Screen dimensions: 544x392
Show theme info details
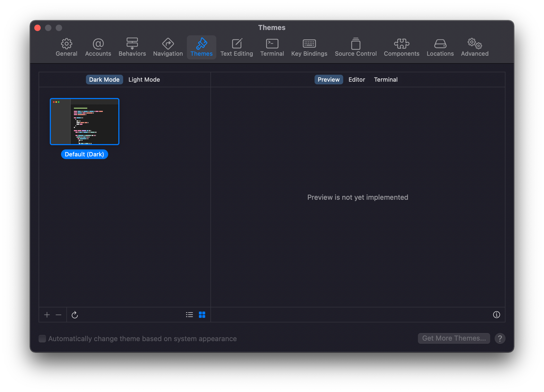point(497,315)
